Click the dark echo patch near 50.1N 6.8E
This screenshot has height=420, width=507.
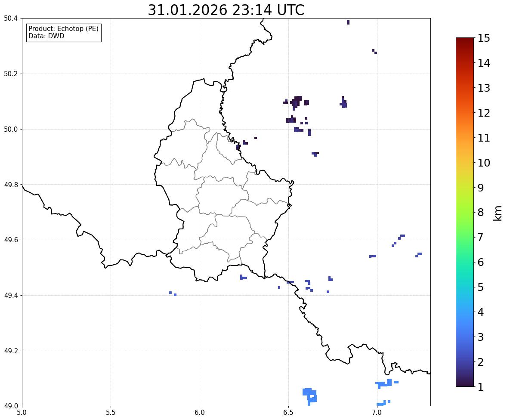point(343,102)
